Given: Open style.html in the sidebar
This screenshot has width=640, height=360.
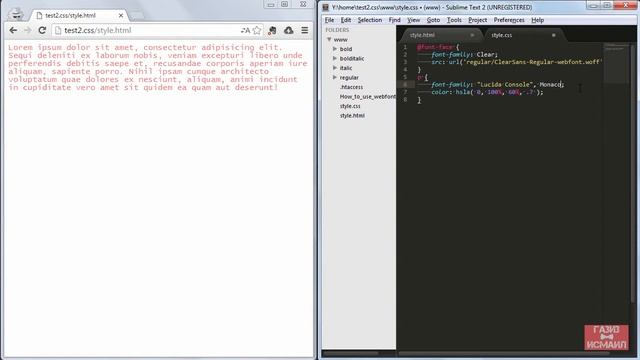Looking at the screenshot, I should [352, 116].
